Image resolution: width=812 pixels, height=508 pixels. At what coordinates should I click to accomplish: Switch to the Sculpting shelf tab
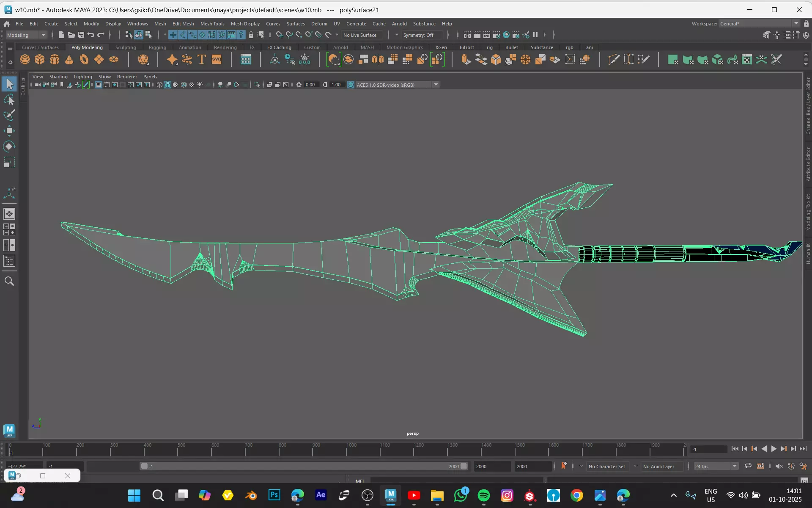pyautogui.click(x=126, y=47)
